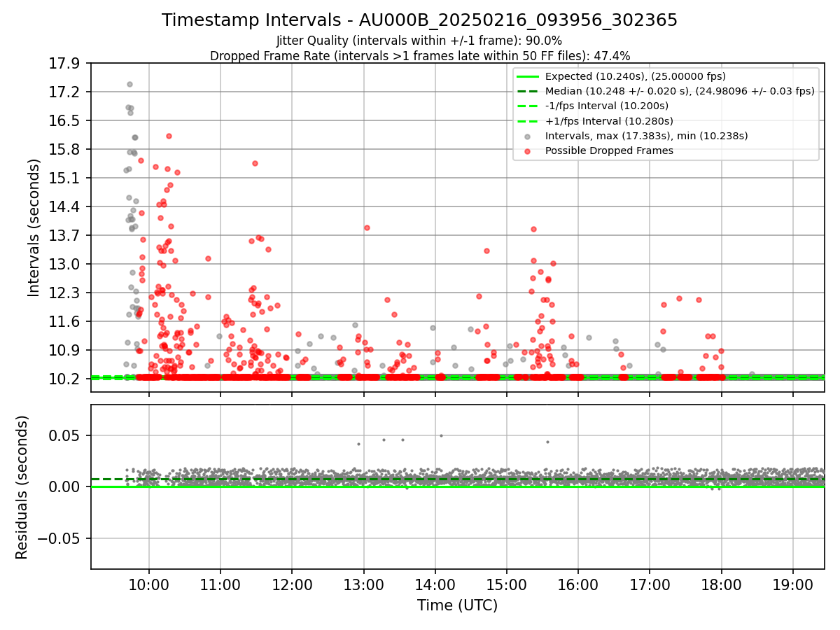Click legend entry 'Possible Dropped Frames'
This screenshot has width=840, height=630.
(x=609, y=150)
